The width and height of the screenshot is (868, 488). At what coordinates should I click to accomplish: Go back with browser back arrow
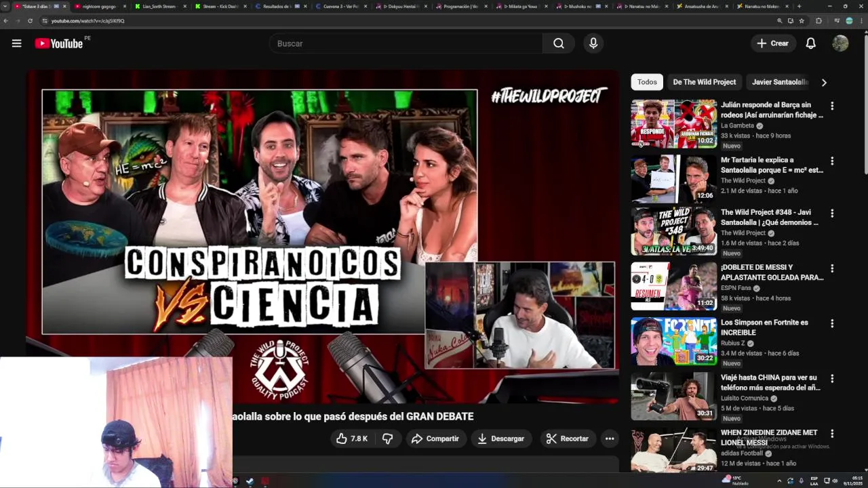coord(6,21)
